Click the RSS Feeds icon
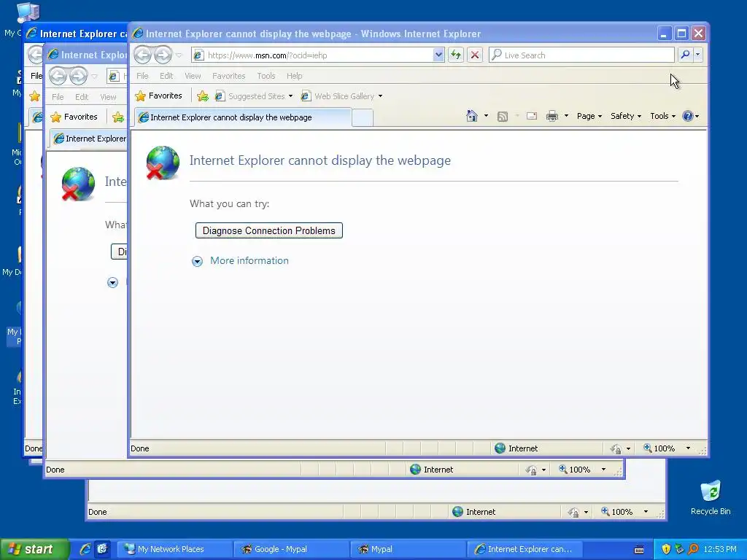Image resolution: width=747 pixels, height=560 pixels. tap(503, 116)
